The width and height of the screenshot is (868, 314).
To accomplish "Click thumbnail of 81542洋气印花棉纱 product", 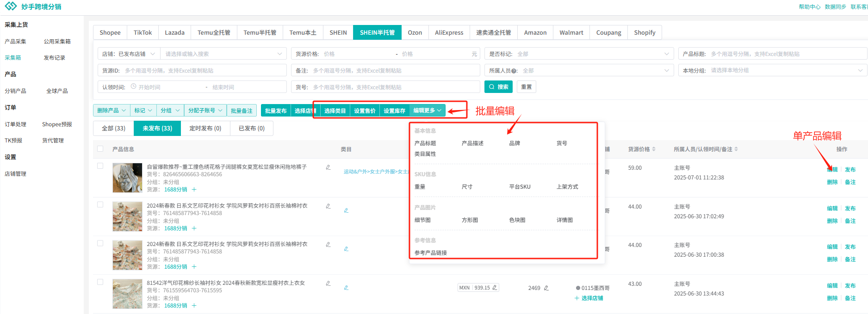I will tap(127, 294).
